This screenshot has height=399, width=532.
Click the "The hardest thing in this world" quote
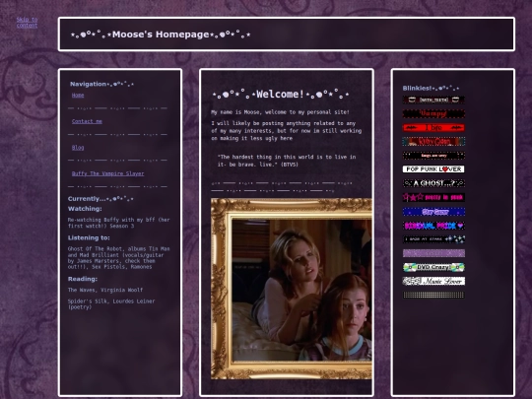pos(287,161)
